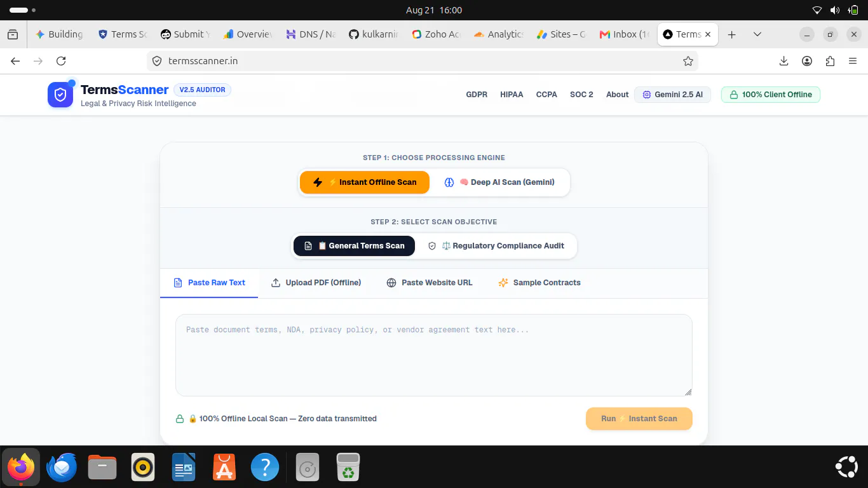Open LibreOffice Writer from the dock
Image resolution: width=868 pixels, height=488 pixels.
click(x=184, y=468)
